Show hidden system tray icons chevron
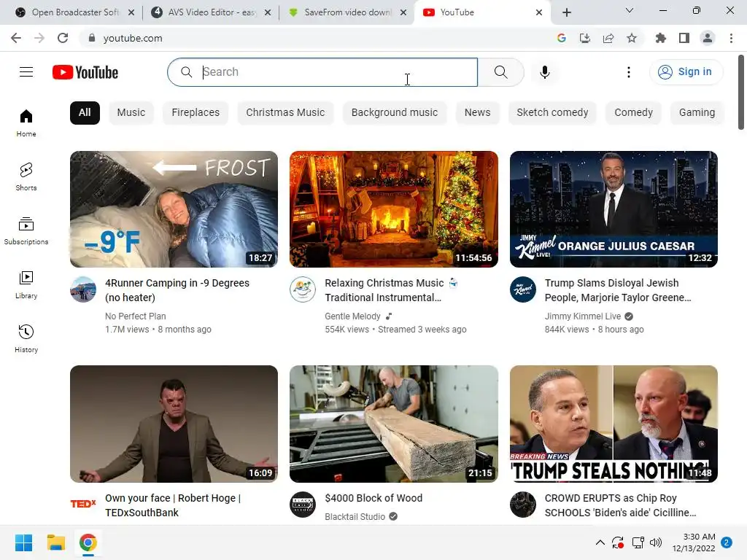The height and width of the screenshot is (560, 747). point(600,542)
